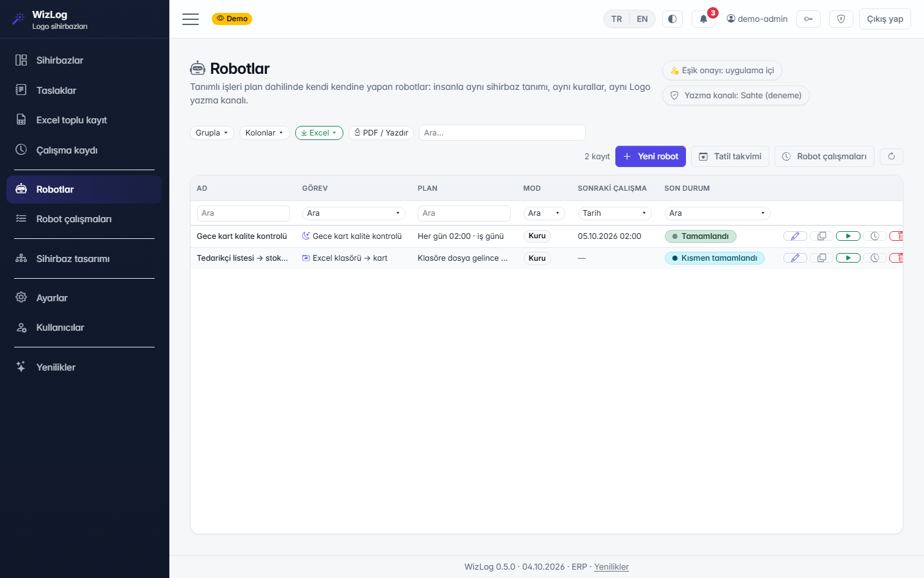Screen dimensions: 924x578
Task: Duplicate the Gece kart kalite kontrolü robot
Action: pyautogui.click(x=821, y=236)
